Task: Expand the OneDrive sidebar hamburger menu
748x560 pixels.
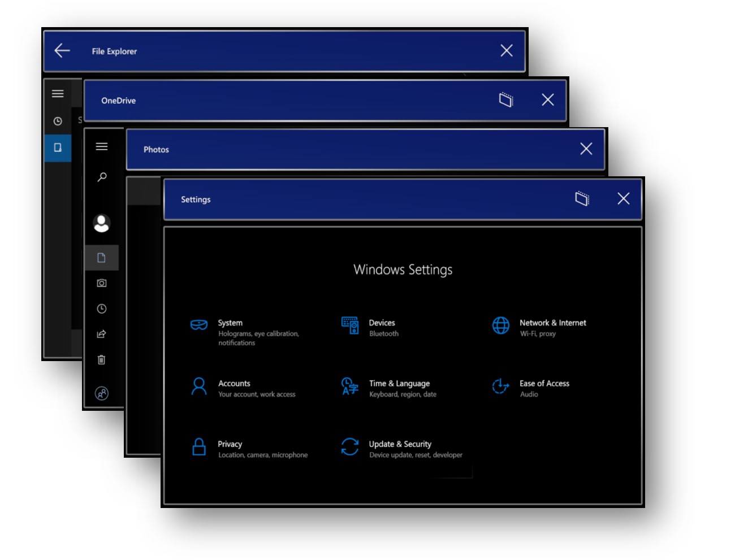Action: 102,147
